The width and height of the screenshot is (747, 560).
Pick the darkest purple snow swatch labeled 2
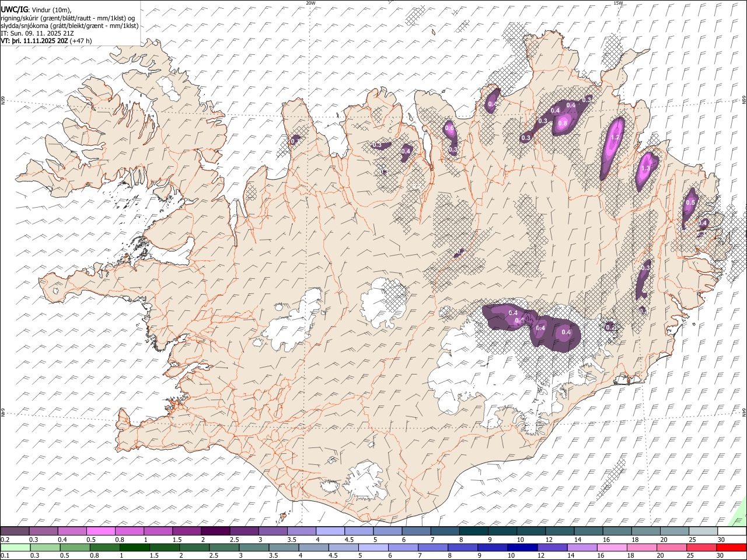click(215, 531)
